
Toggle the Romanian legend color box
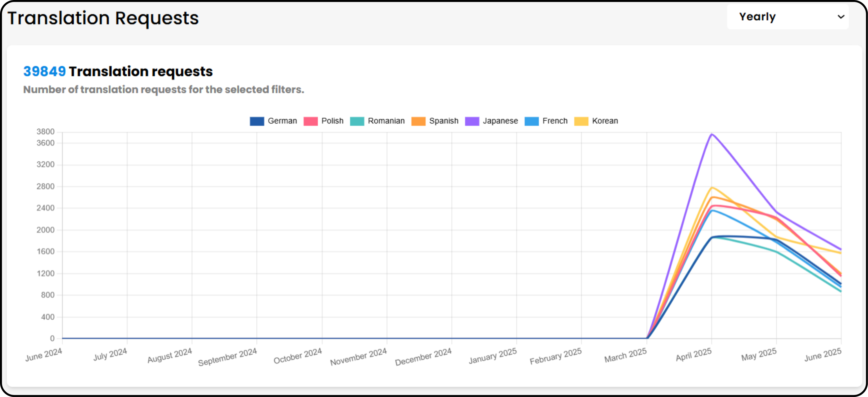[x=357, y=121]
